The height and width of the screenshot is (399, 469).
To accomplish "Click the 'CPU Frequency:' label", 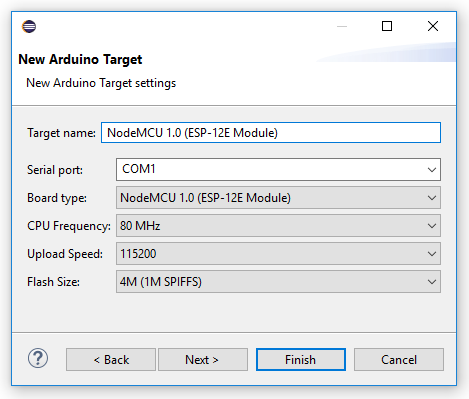I will (x=69, y=226).
